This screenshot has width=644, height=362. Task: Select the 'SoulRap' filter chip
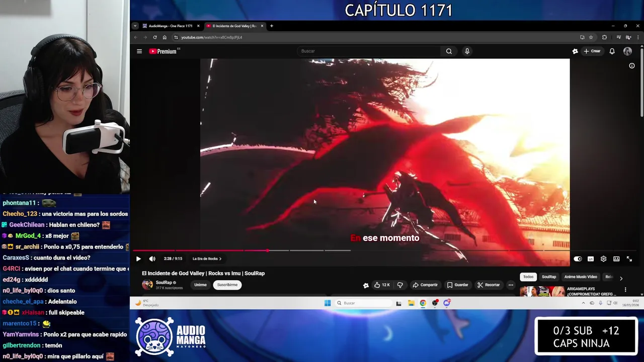[x=549, y=277]
